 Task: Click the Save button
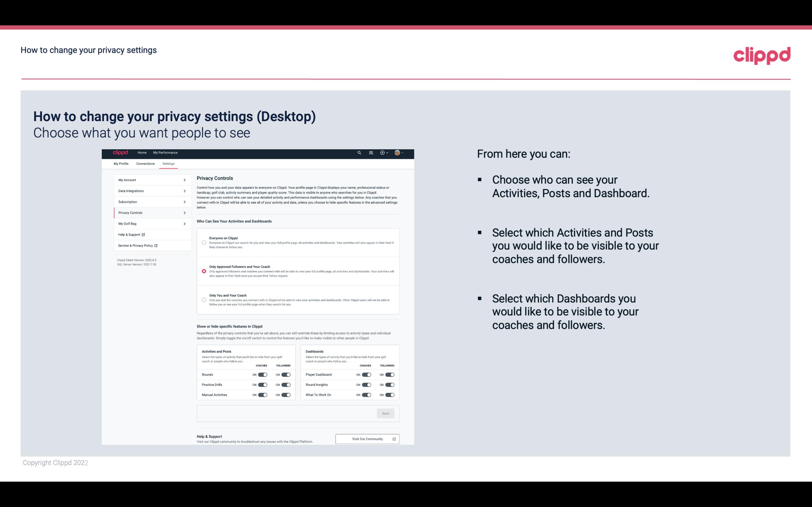click(386, 413)
